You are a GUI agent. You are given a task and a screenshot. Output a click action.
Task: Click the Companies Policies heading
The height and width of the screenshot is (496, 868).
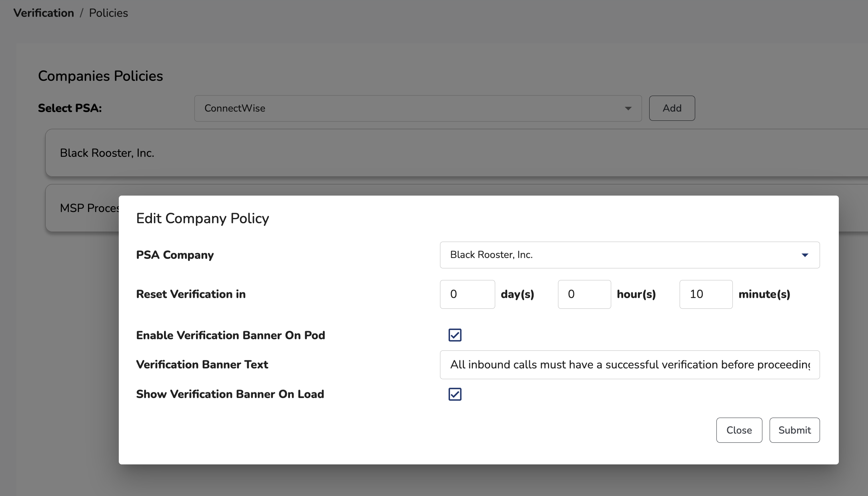100,76
